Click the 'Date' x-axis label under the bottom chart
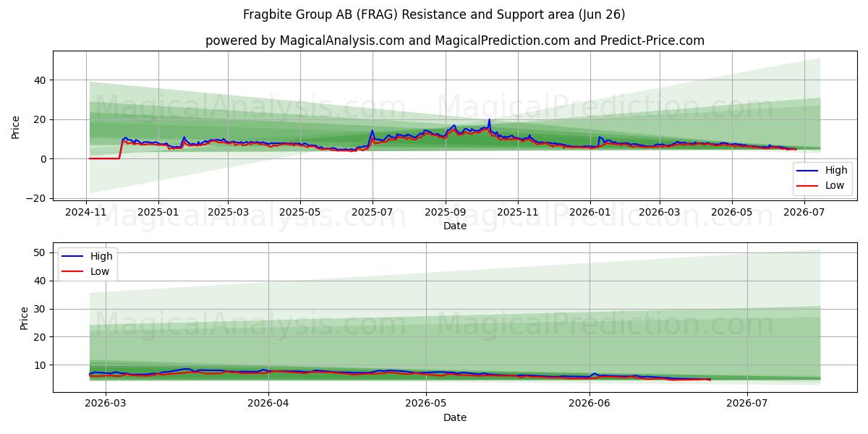This screenshot has height=434, width=868. click(455, 417)
